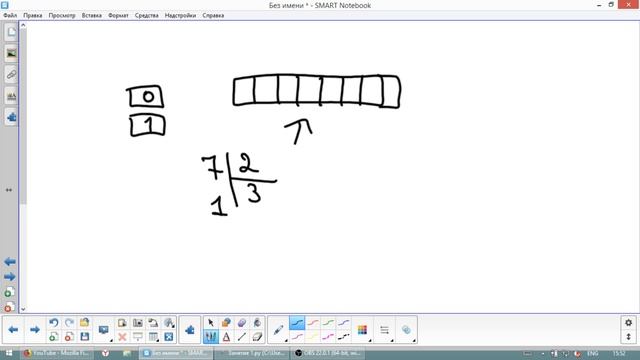
Task: Open the insert table icon dropdown
Action: 153,337
